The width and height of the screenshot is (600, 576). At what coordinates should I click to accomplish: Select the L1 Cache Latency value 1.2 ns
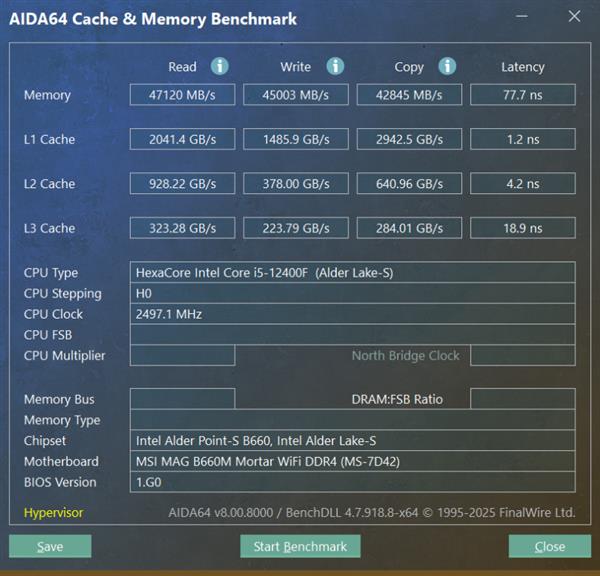523,139
